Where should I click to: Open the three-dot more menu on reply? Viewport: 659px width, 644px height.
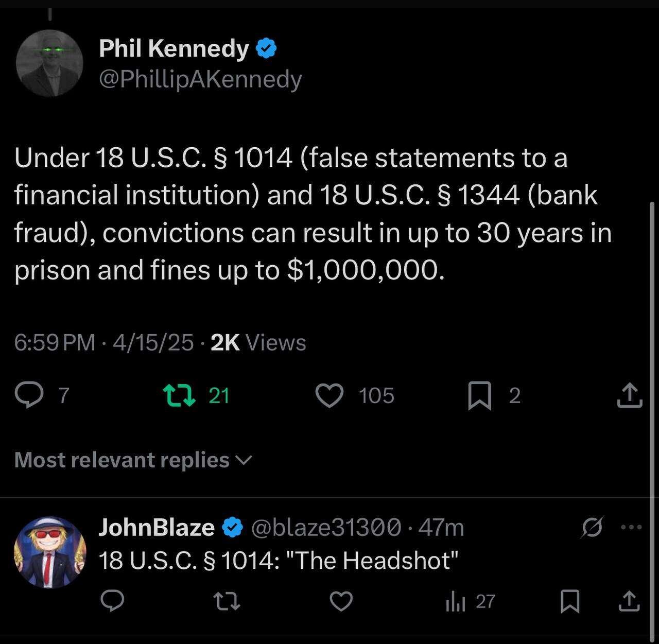point(632,527)
